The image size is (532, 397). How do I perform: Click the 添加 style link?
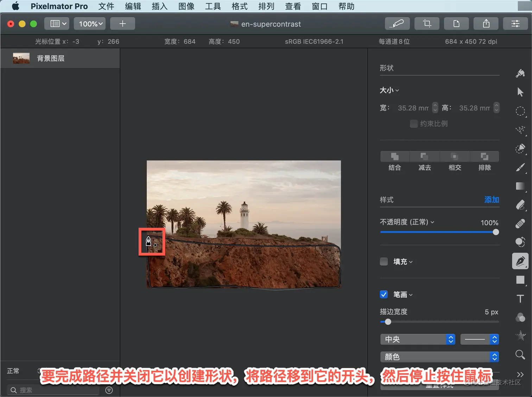click(x=492, y=200)
